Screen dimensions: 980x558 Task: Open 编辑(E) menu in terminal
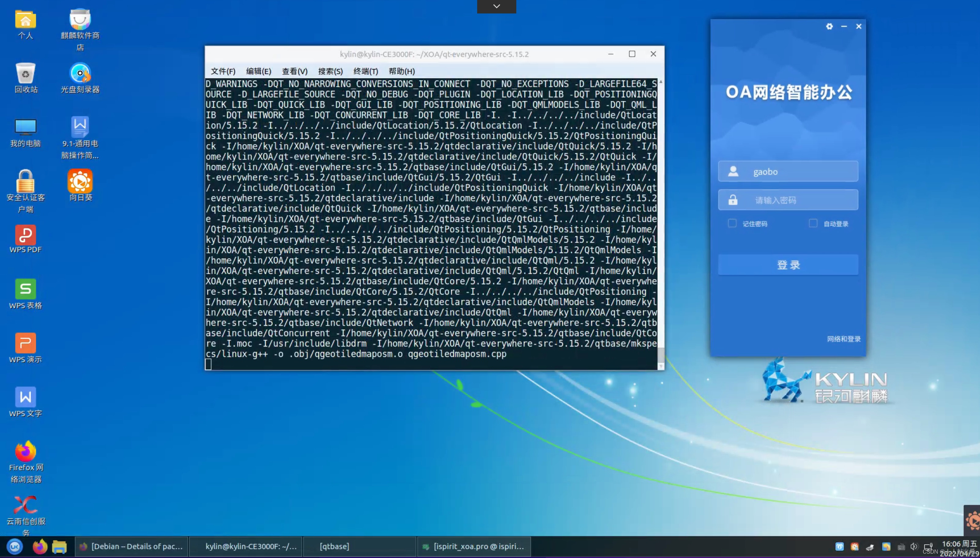click(258, 71)
